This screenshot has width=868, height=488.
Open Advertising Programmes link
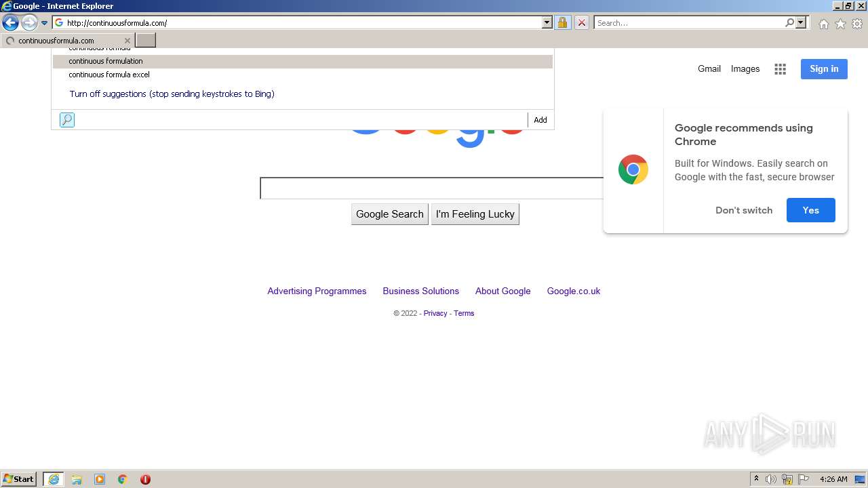coord(317,291)
